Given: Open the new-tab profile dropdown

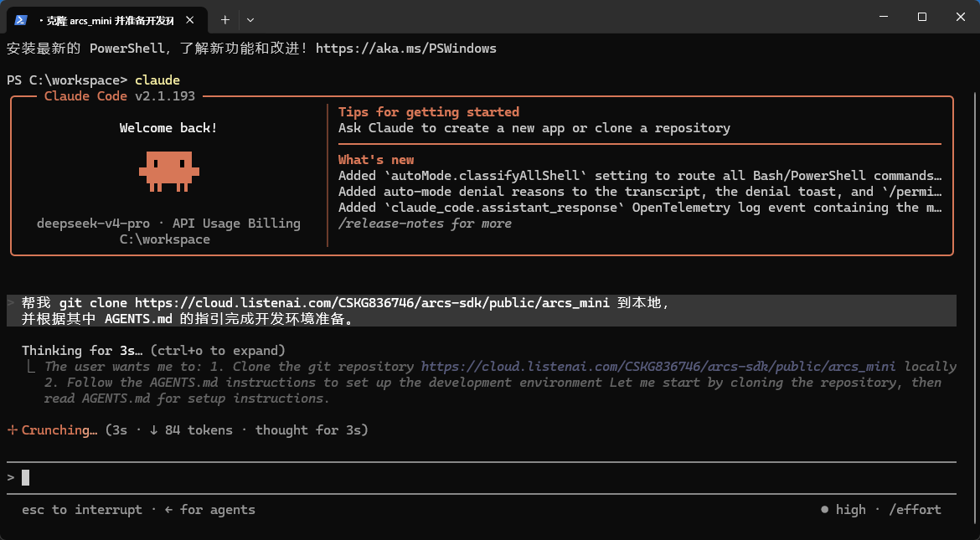Looking at the screenshot, I should pos(250,20).
